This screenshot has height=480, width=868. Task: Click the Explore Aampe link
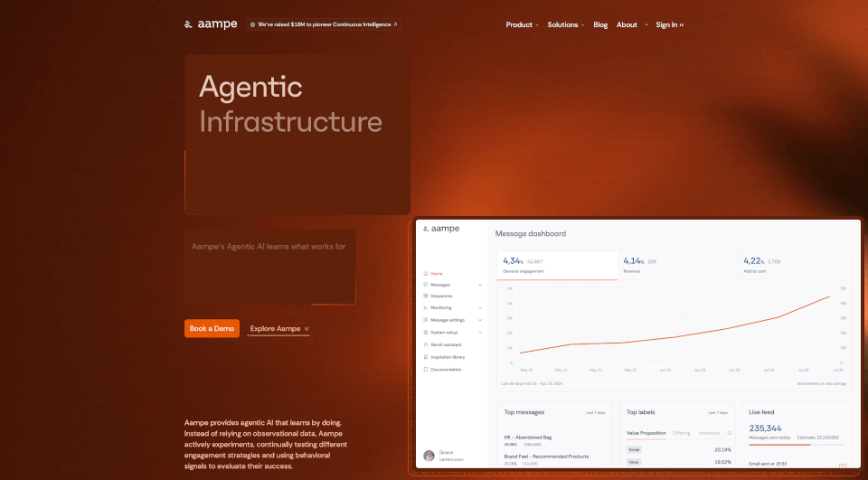pyautogui.click(x=279, y=328)
